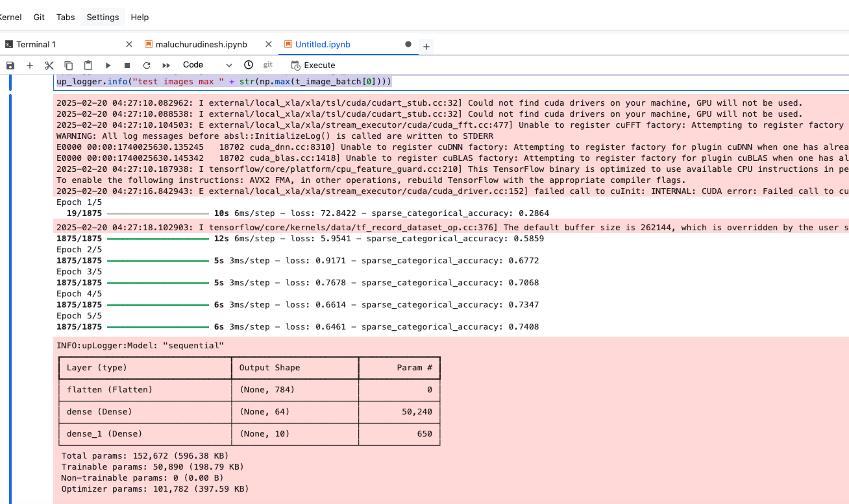Screen dimensions: 849x504
Task: Click unsaved dot on Untitled.ipynb tab
Action: pos(408,44)
